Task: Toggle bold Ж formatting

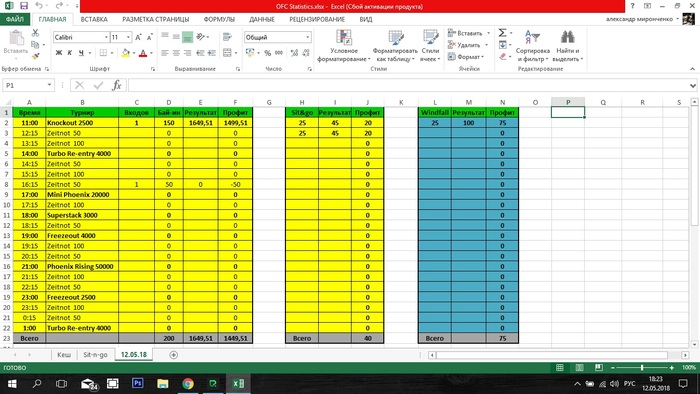Action: click(x=58, y=53)
